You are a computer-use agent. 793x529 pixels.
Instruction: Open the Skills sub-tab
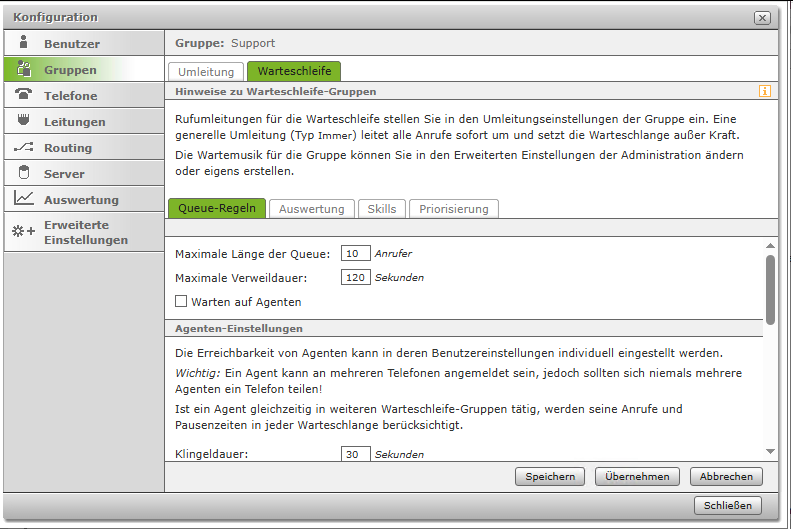[381, 209]
